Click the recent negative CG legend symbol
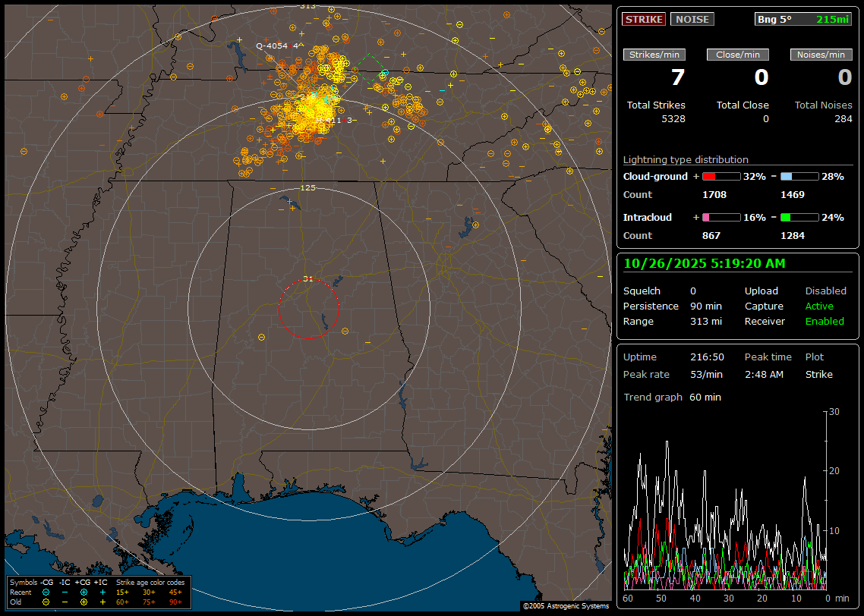 coord(46,592)
